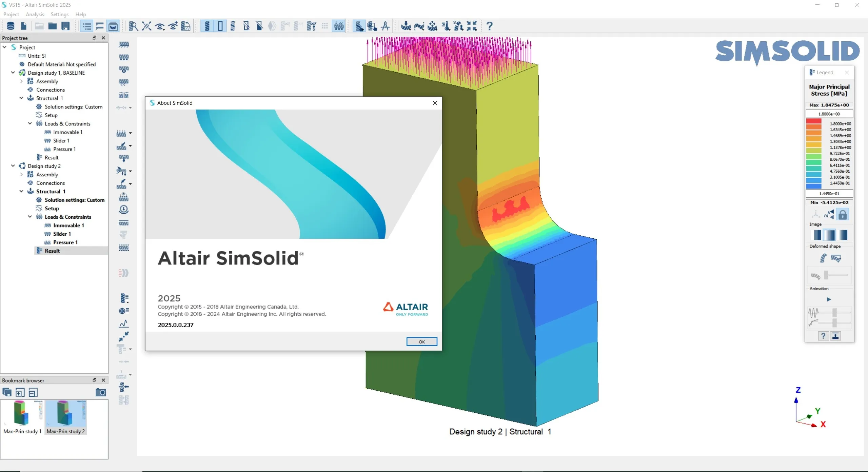Open the Analysis menu

[x=35, y=14]
